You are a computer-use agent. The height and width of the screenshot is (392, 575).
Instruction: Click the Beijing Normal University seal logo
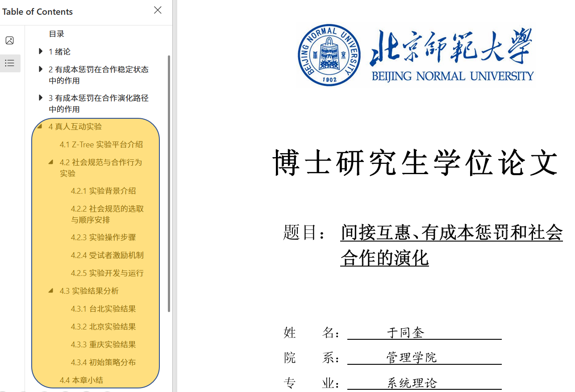tap(329, 55)
